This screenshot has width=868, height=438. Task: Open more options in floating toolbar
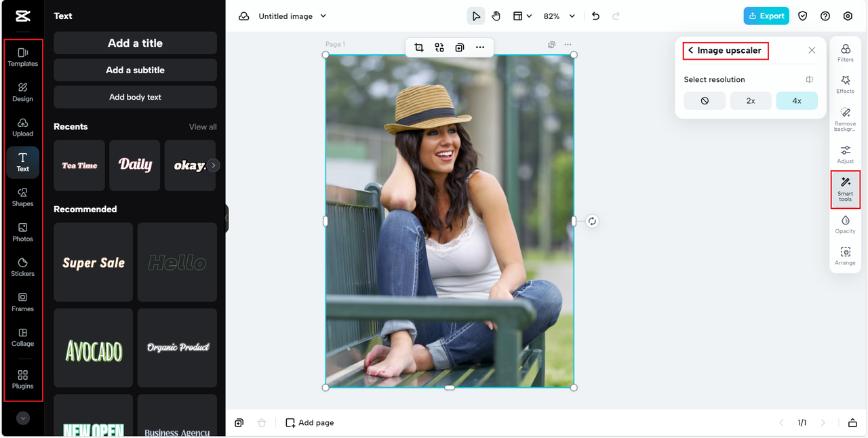(480, 47)
